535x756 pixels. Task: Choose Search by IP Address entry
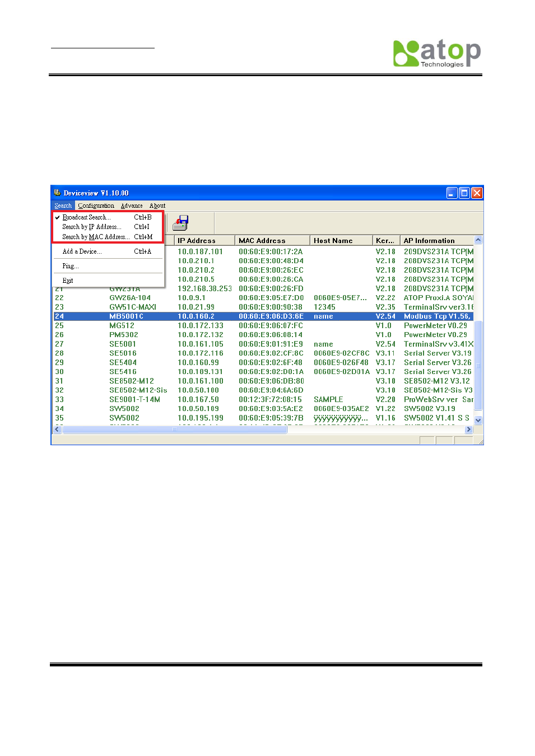(x=108, y=227)
